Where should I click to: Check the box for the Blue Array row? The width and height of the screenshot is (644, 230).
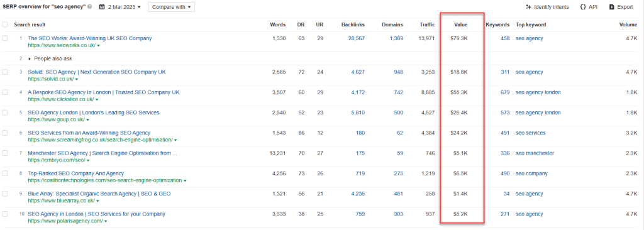(5, 194)
